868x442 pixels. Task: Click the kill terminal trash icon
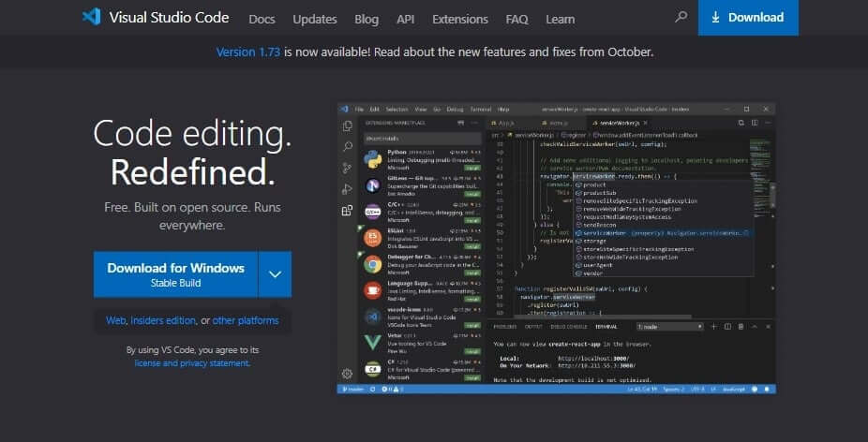[x=741, y=327]
